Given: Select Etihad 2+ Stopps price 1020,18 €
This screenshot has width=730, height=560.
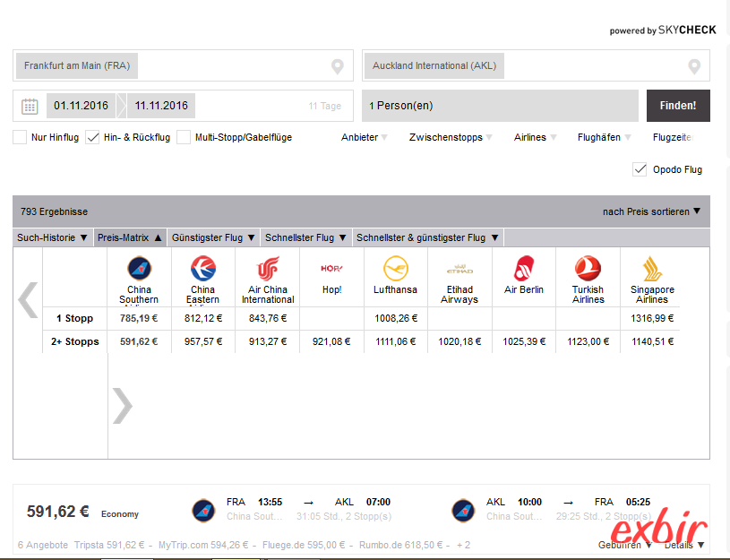Looking at the screenshot, I should [459, 341].
